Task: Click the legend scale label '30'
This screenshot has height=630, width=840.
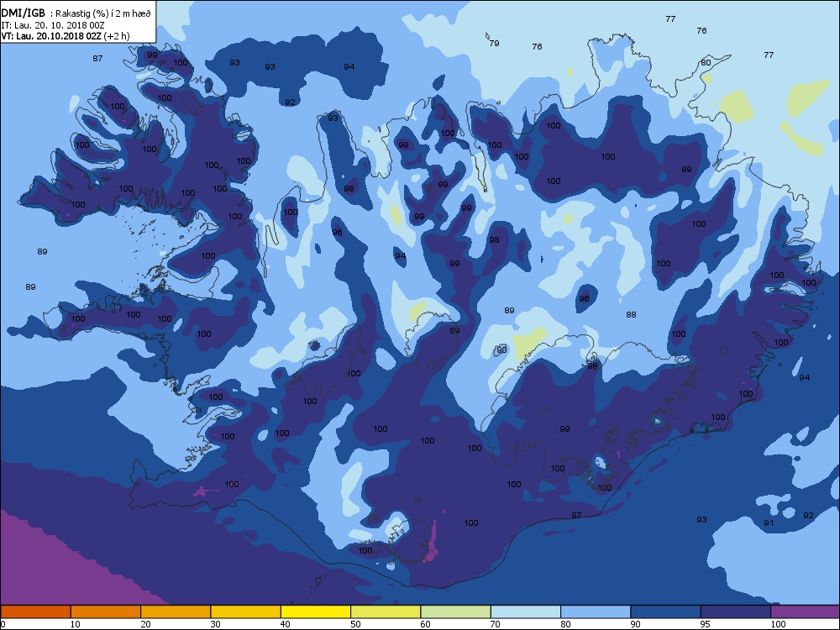Action: click(x=215, y=624)
